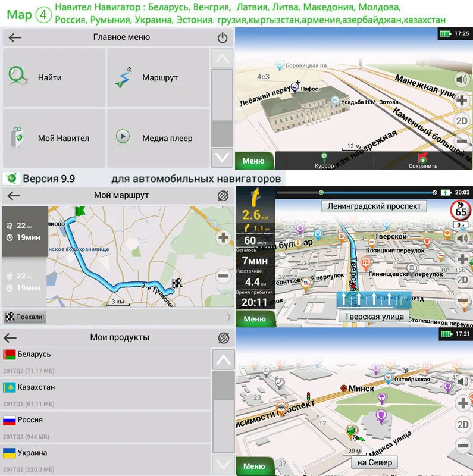Collapse Мои продукты list with up arrow
Viewport: 473px width, 476px height.
point(224,360)
